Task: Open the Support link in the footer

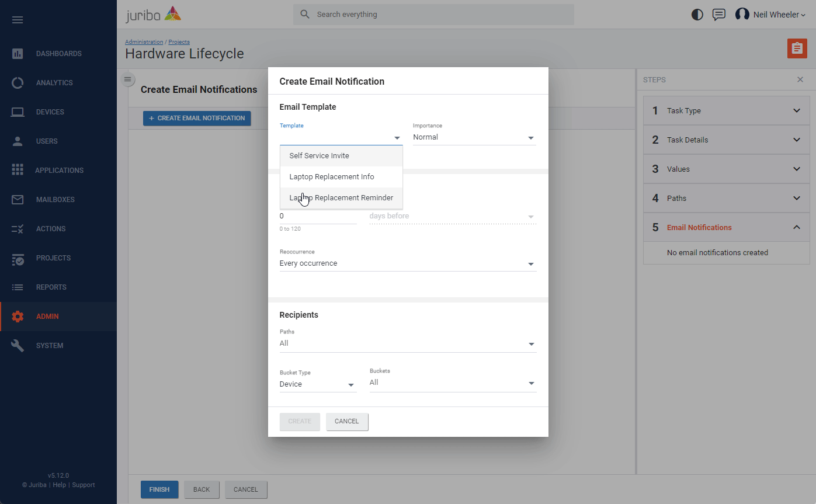Action: (84, 485)
